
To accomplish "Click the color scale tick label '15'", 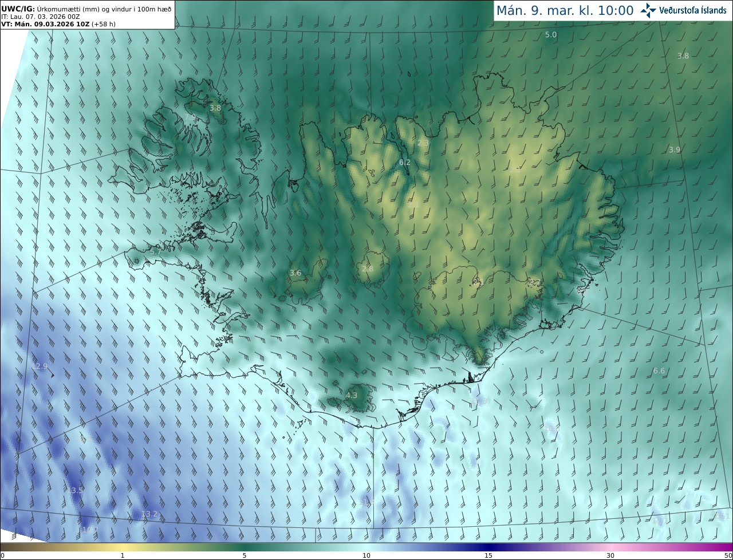I will coord(488,555).
